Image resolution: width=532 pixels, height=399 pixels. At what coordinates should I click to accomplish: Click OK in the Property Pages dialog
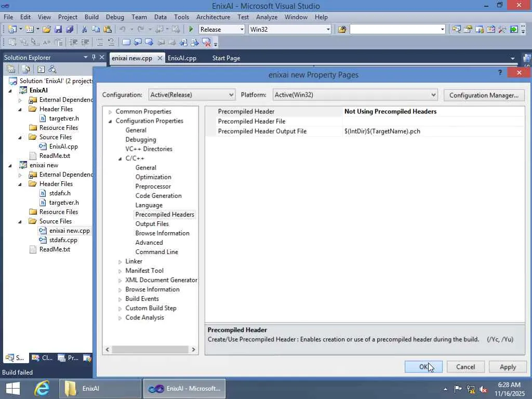[x=423, y=367]
